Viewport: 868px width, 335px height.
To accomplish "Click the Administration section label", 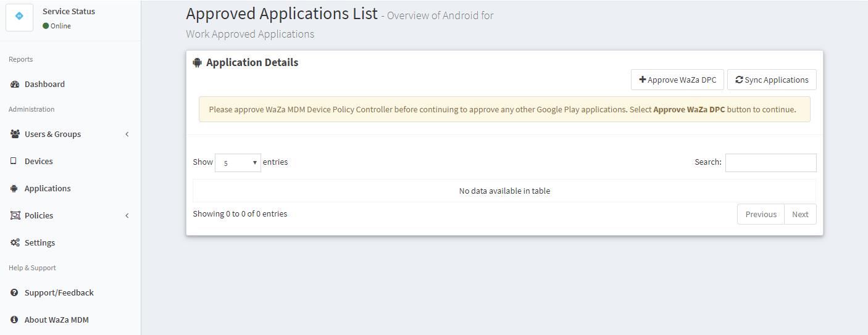I will (x=31, y=109).
